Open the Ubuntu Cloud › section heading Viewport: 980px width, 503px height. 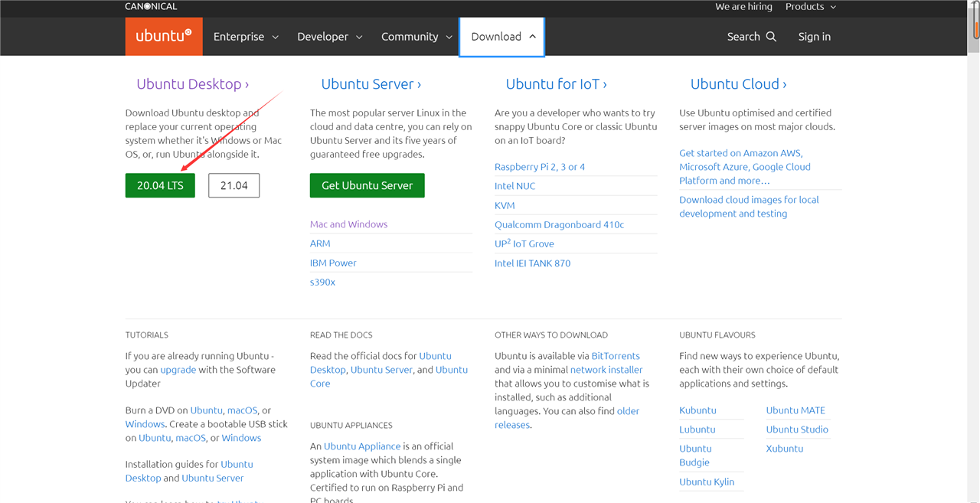pyautogui.click(x=739, y=84)
